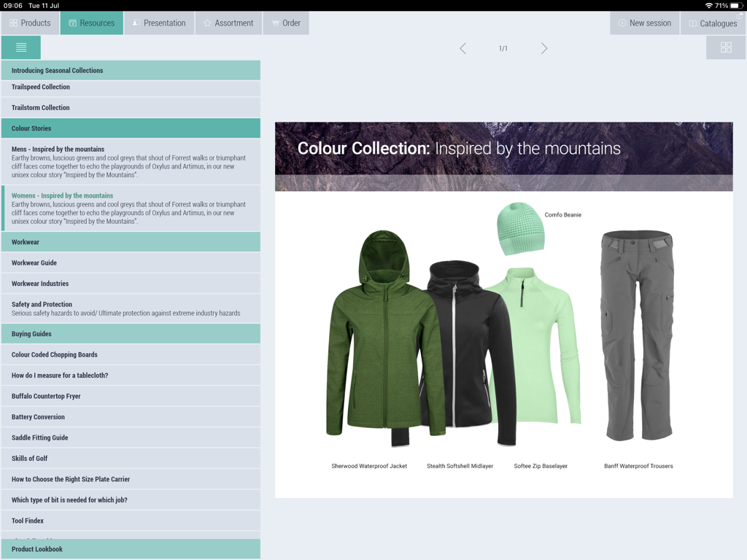Click the mint Comfo Beanie image

tap(520, 228)
